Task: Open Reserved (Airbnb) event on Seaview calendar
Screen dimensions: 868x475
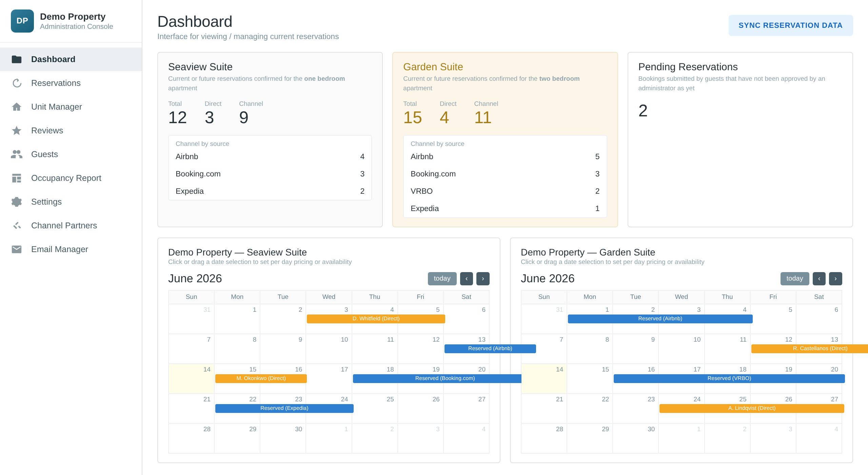Action: (490, 348)
